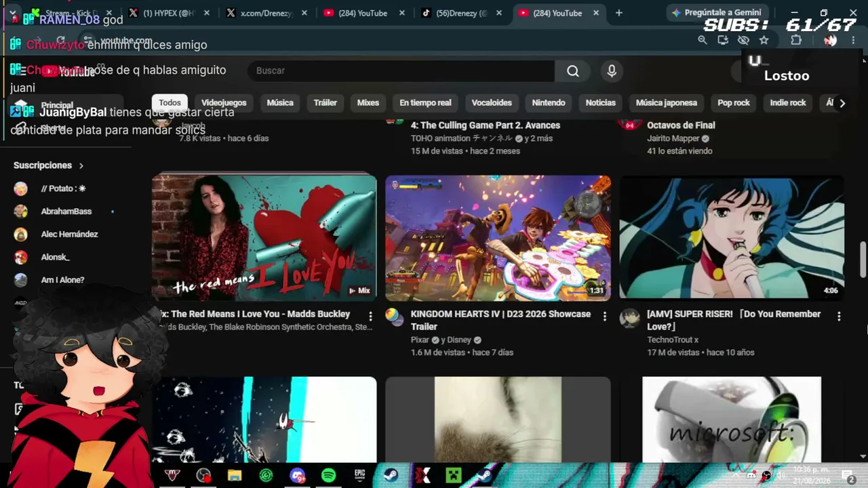Open the TOHO animation channel link

(461, 138)
